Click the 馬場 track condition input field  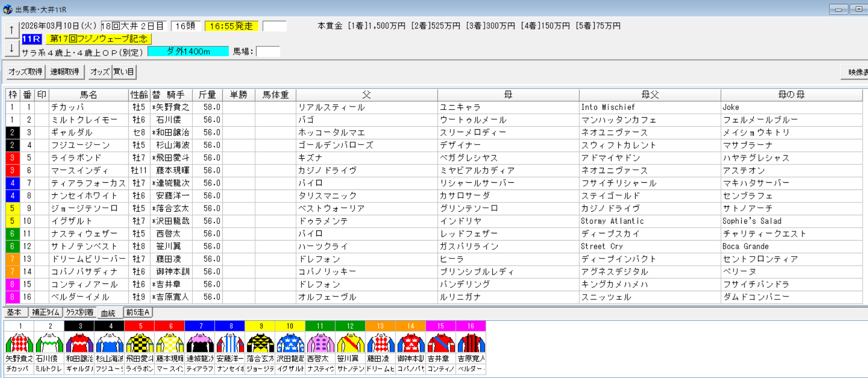pyautogui.click(x=268, y=52)
